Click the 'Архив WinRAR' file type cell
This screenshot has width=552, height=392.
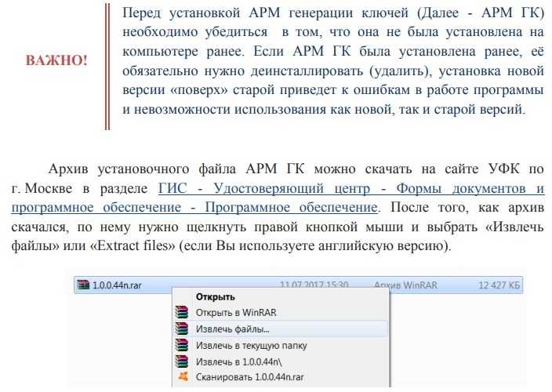[x=405, y=285]
